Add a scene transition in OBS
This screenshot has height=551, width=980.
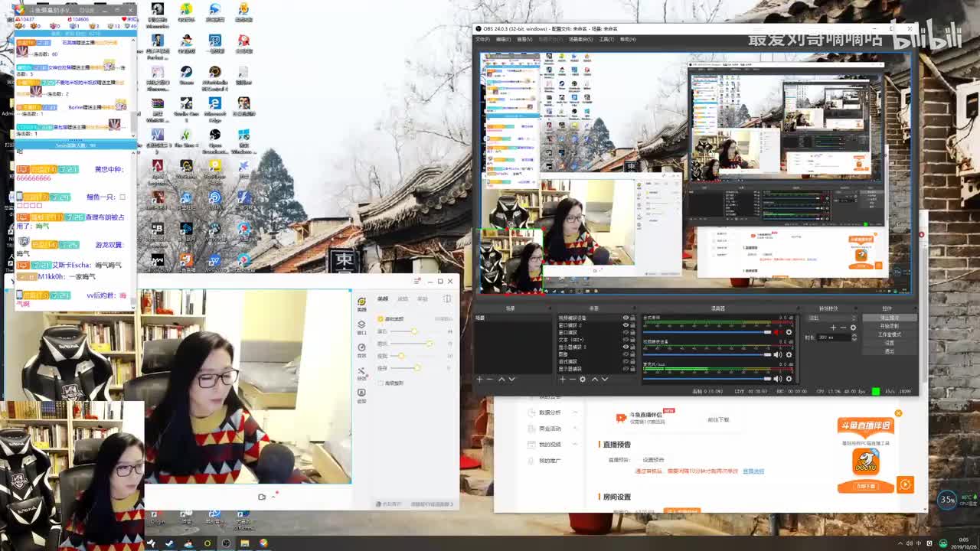click(834, 328)
